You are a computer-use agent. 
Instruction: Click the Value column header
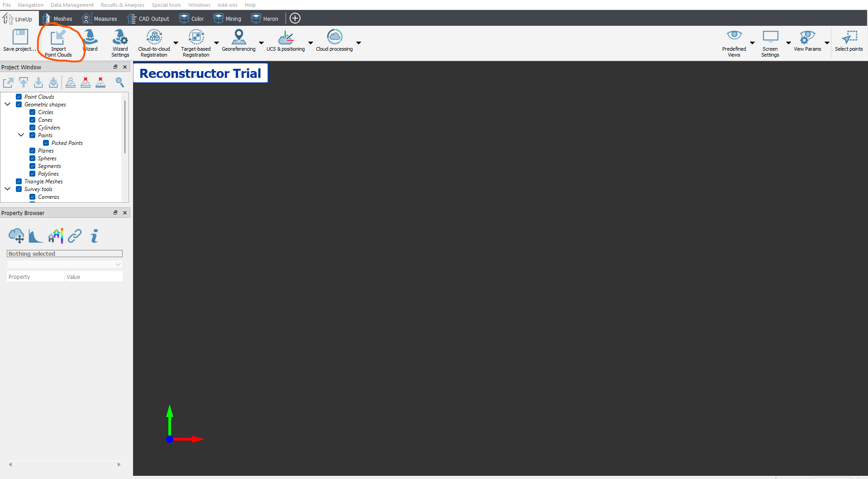pyautogui.click(x=94, y=277)
